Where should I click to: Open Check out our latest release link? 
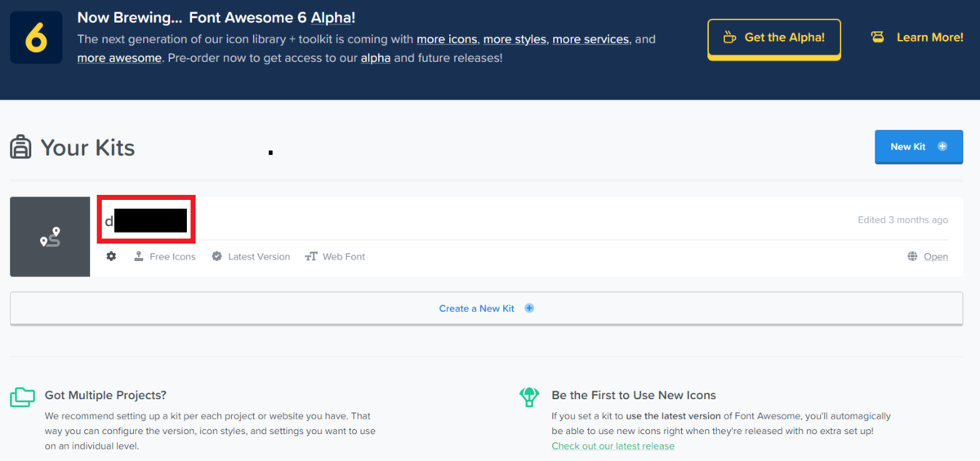click(x=612, y=445)
